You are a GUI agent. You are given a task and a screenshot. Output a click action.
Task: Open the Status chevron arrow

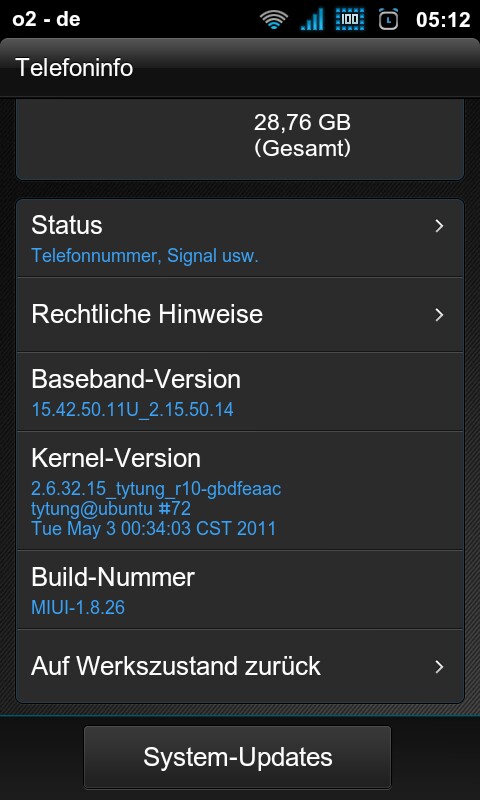439,226
